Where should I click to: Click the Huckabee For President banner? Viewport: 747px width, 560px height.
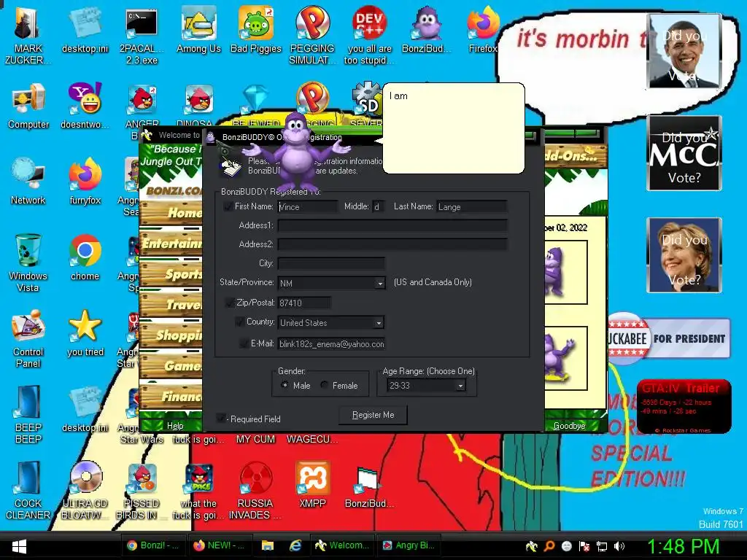point(669,338)
